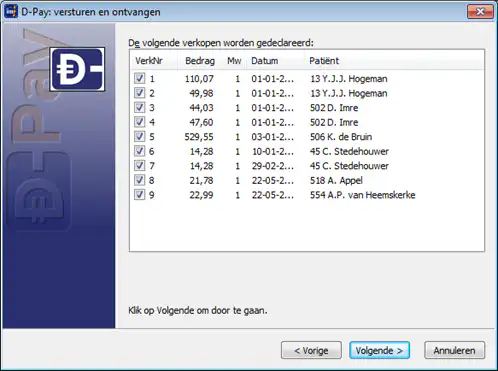Toggle the checkbox for sale number 4
498x371 pixels.
(x=139, y=122)
